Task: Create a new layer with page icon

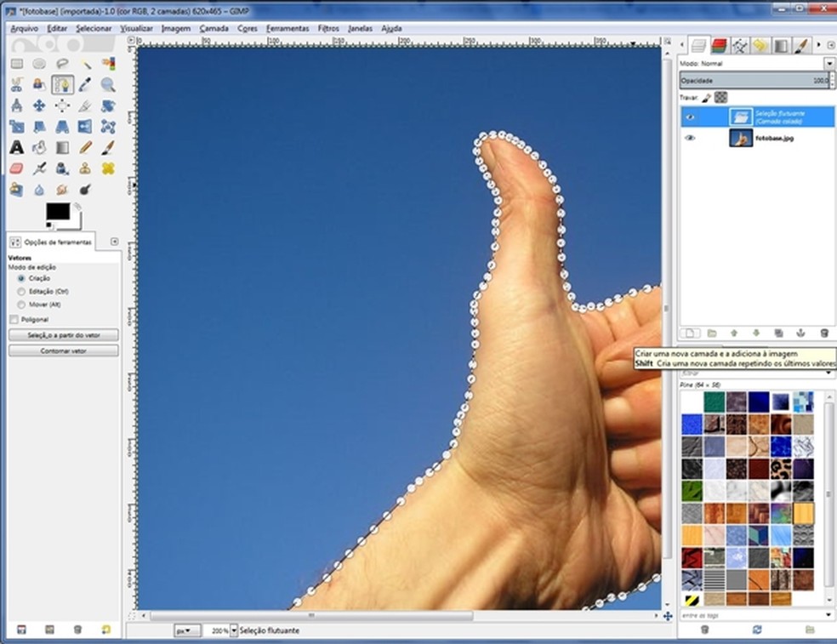Action: click(x=690, y=333)
